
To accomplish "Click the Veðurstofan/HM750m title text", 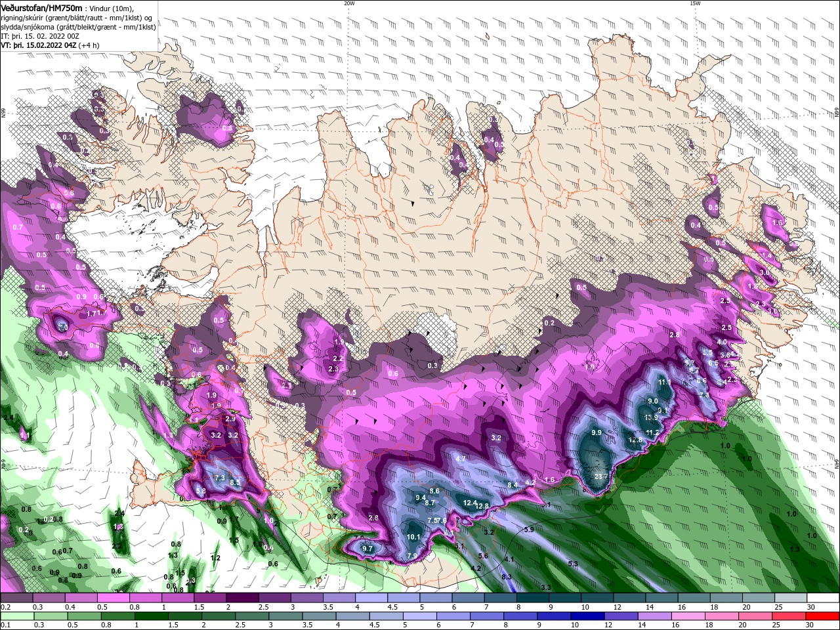I will 42,8.
